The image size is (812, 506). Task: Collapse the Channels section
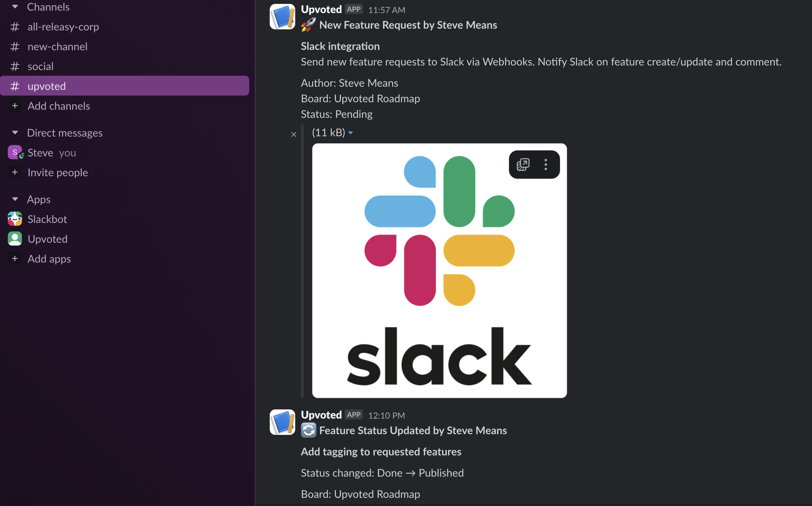15,6
